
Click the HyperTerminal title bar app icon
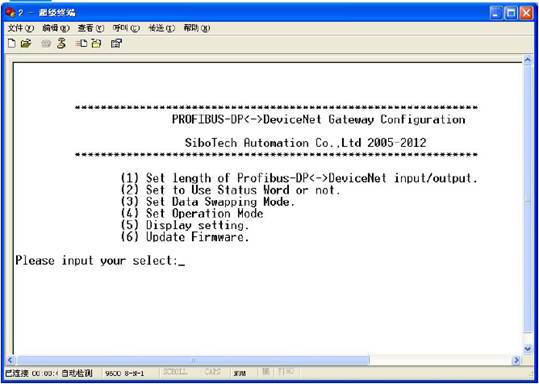pyautogui.click(x=10, y=13)
